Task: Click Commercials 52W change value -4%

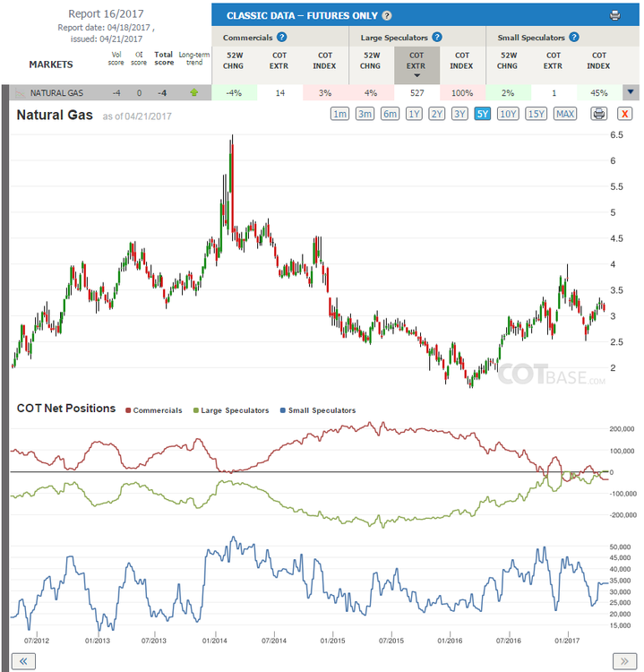Action: [235, 93]
